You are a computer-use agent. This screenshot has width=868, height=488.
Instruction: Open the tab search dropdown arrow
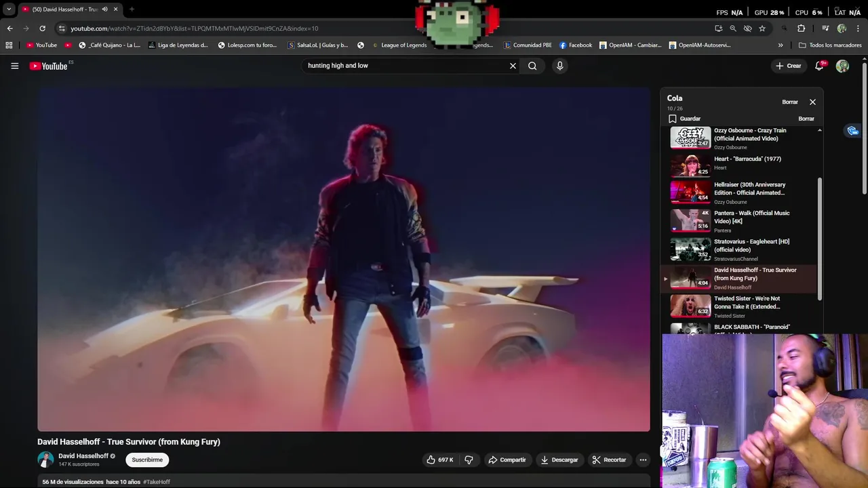pos(9,9)
